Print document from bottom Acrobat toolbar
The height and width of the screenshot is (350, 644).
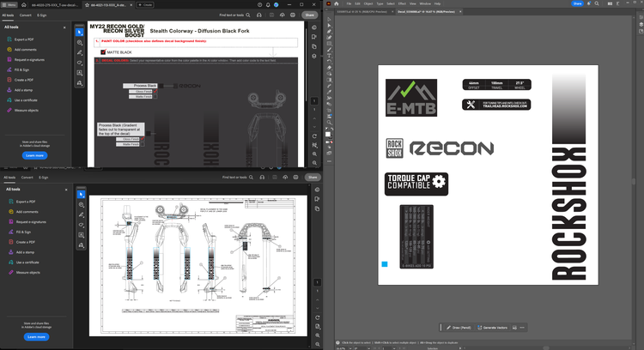(x=295, y=178)
